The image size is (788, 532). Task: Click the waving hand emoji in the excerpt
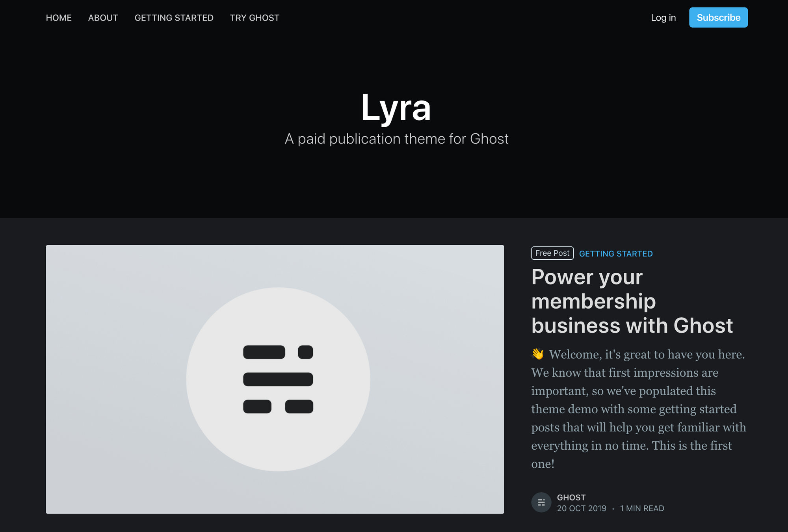pos(537,354)
